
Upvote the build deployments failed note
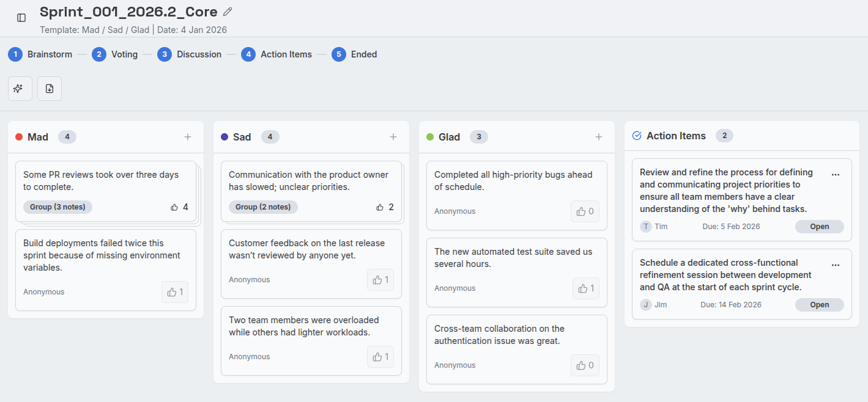[x=175, y=292]
